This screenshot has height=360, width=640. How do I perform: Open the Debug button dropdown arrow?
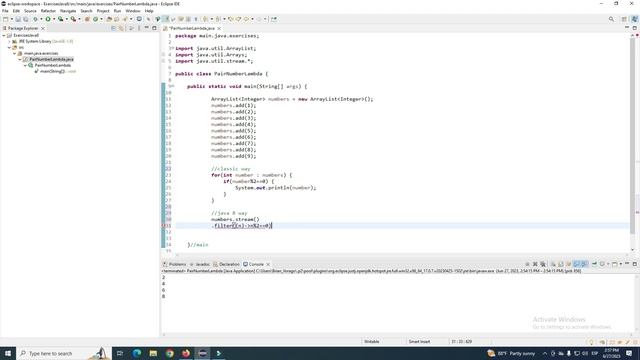tap(41, 19)
